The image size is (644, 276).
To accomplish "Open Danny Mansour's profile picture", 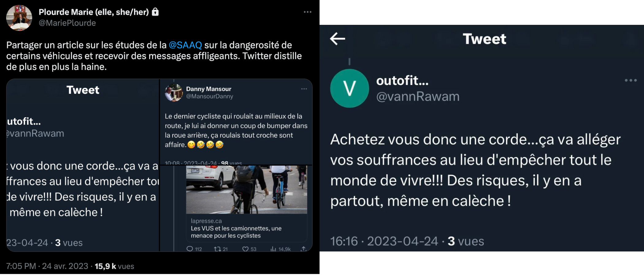I will [x=174, y=93].
